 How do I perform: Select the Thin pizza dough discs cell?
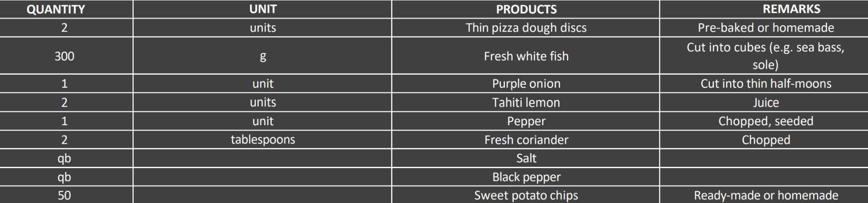526,28
